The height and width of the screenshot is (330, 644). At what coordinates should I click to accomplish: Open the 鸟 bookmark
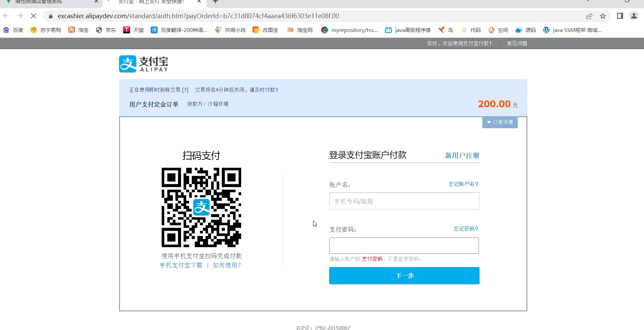click(446, 30)
